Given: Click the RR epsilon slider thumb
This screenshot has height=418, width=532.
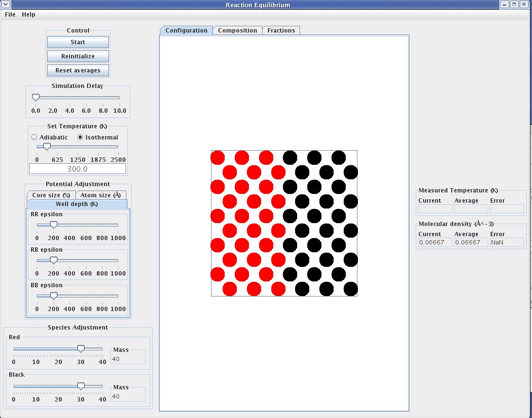Looking at the screenshot, I should pyautogui.click(x=53, y=225).
